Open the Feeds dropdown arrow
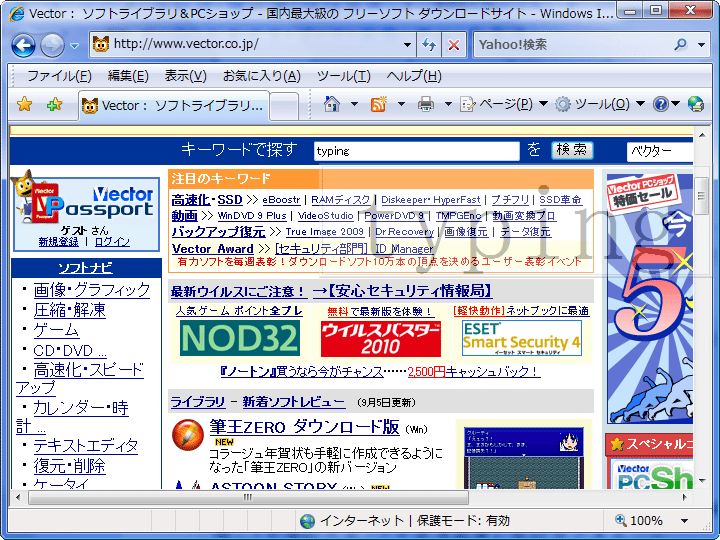Viewport: 720px width, 540px height. click(x=401, y=104)
